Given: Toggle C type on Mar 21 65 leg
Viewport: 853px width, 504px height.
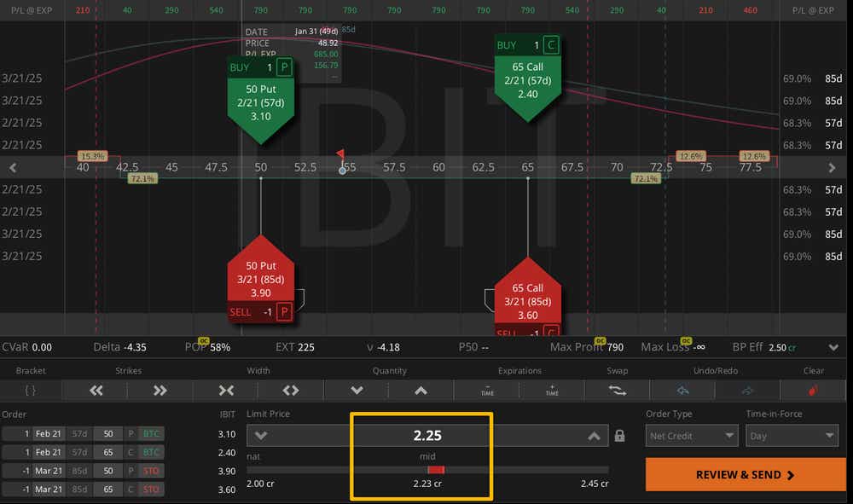Looking at the screenshot, I should pos(131,490).
